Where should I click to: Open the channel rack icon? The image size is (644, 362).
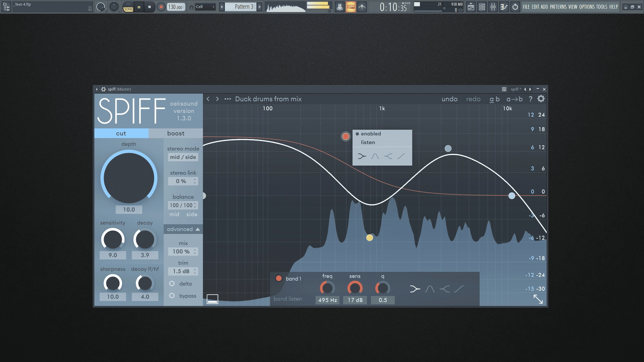pos(482,7)
